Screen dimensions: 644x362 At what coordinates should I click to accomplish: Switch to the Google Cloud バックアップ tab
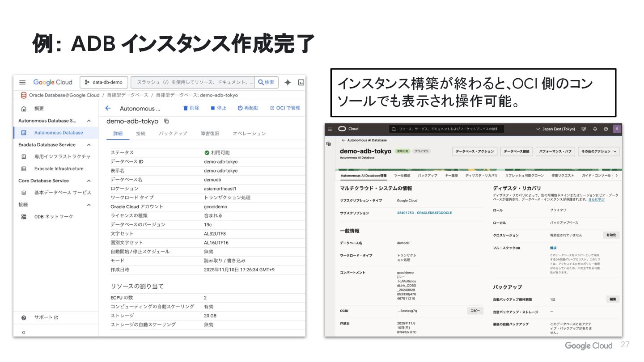pos(173,134)
